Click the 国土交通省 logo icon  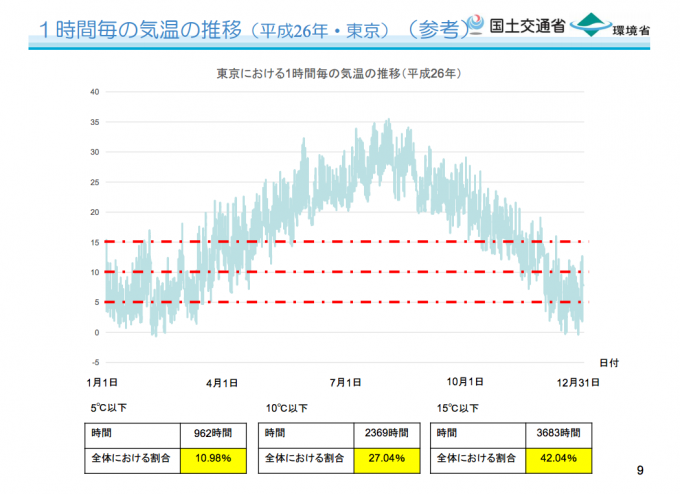[479, 23]
